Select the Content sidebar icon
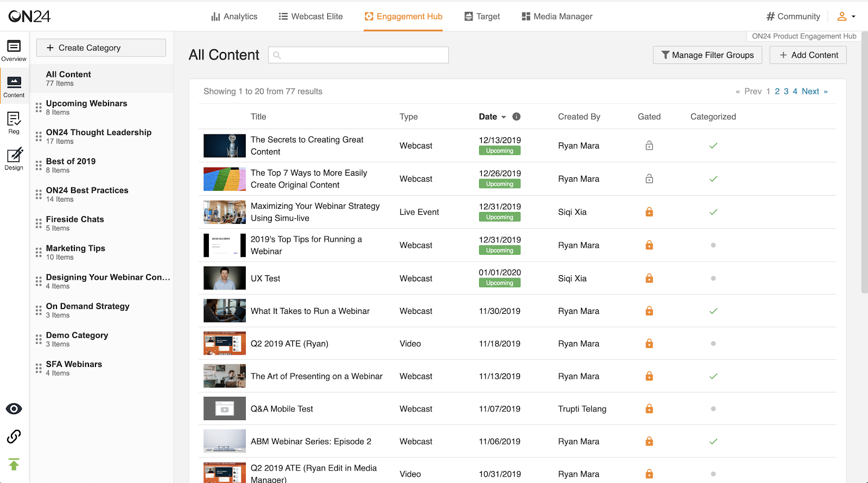The width and height of the screenshot is (868, 483). 14,87
